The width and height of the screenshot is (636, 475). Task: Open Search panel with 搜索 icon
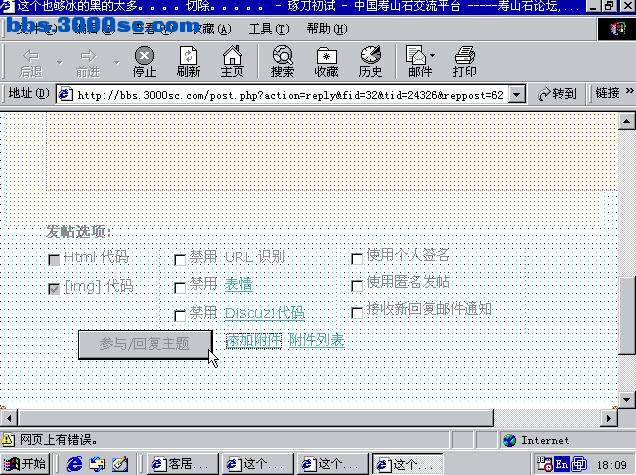click(x=282, y=62)
